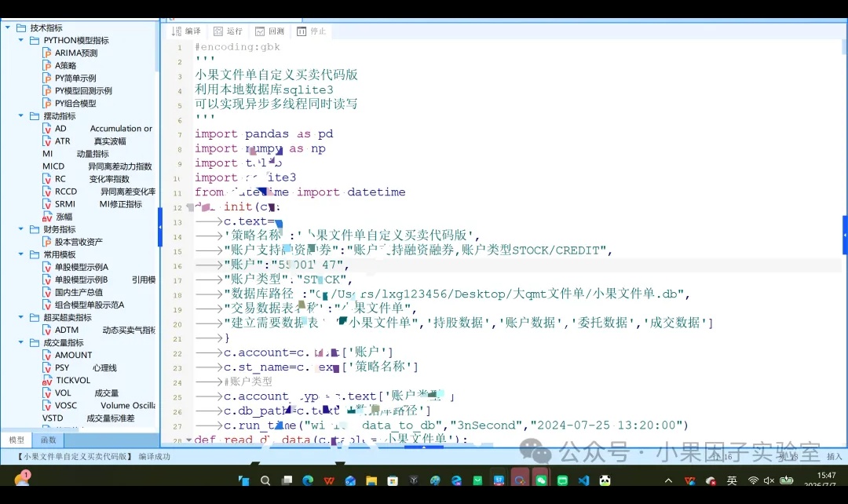The height and width of the screenshot is (504, 848).
Task: Show hidden system tray icons
Action: pyautogui.click(x=668, y=480)
